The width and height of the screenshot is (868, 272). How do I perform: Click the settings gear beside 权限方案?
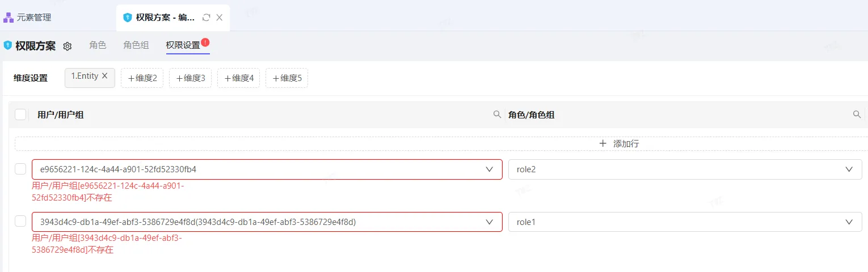[68, 46]
